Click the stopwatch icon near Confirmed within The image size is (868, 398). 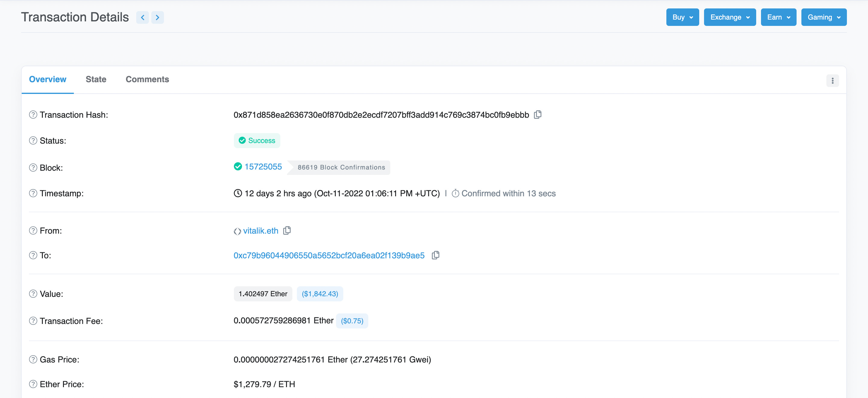pos(455,193)
